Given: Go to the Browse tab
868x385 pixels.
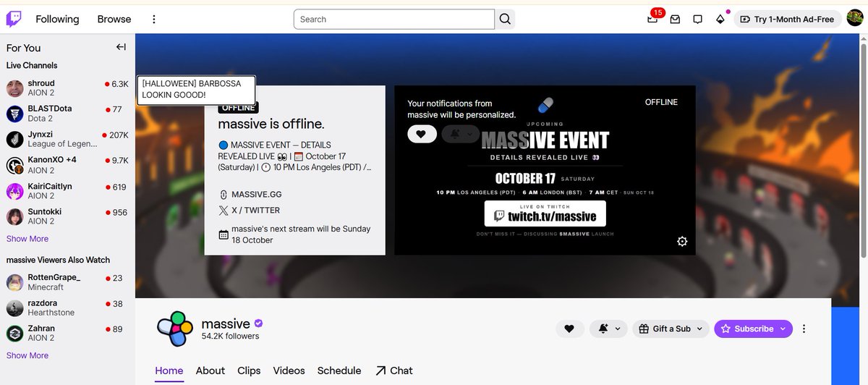Looking at the screenshot, I should click(x=114, y=19).
